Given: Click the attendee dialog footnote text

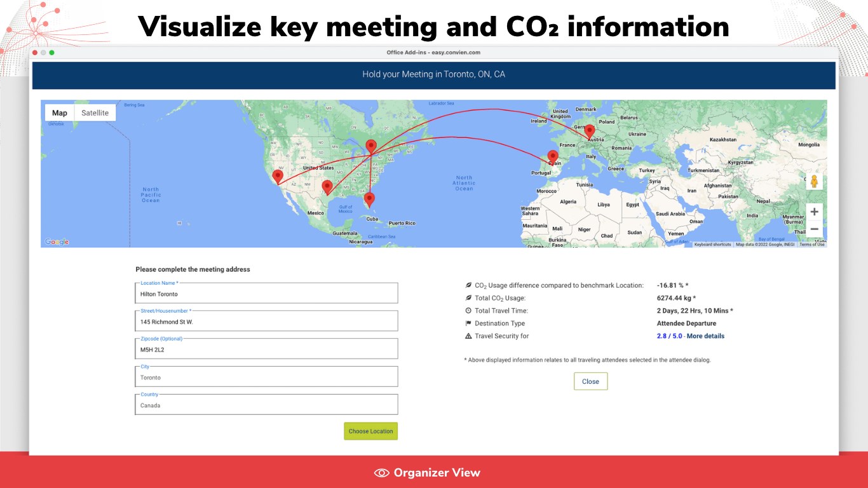Looking at the screenshot, I should point(587,360).
